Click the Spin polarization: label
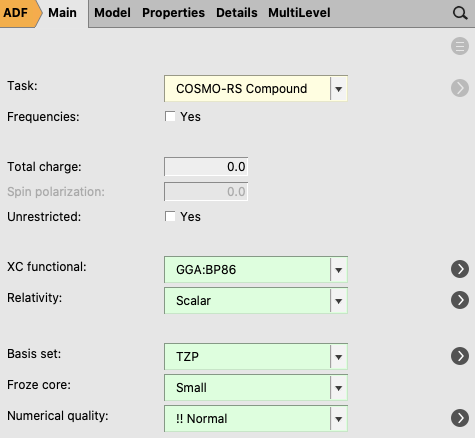The image size is (475, 438). [x=56, y=192]
